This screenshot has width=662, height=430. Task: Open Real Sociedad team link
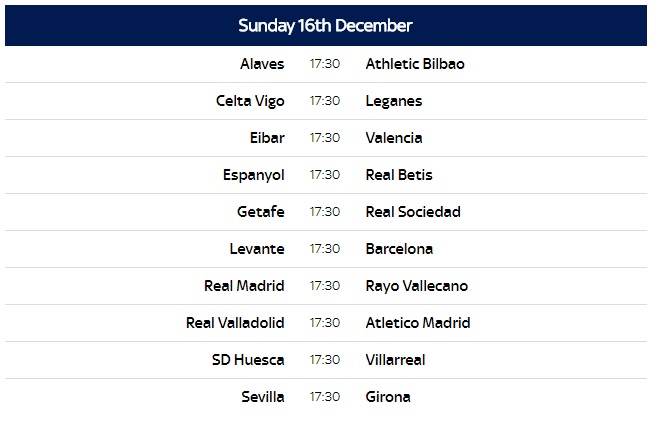(x=413, y=212)
